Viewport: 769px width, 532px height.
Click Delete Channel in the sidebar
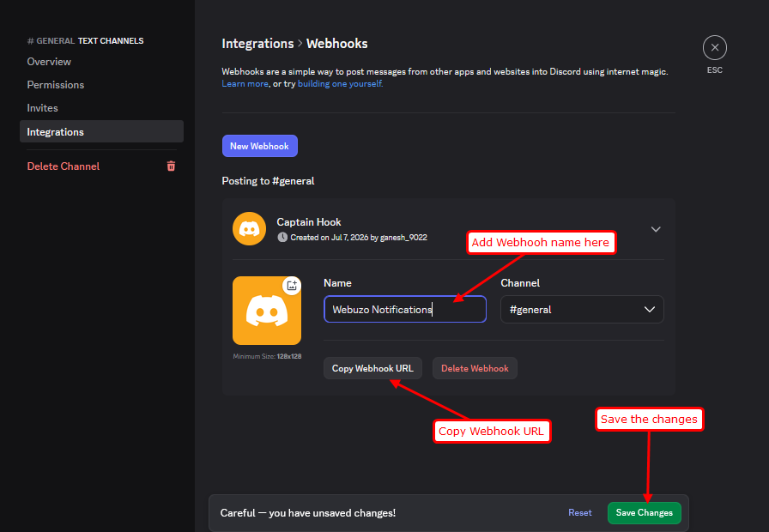64,166
